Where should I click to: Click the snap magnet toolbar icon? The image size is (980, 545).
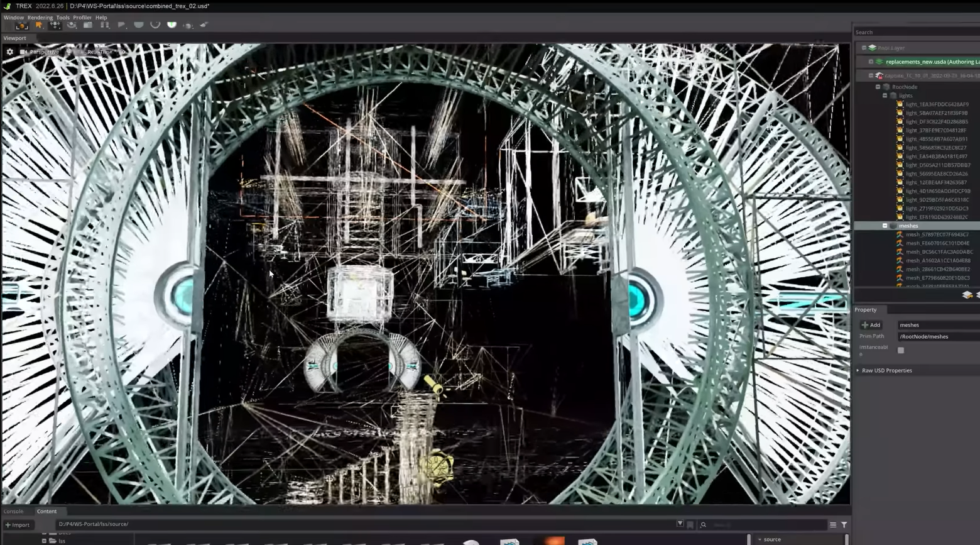pos(105,25)
